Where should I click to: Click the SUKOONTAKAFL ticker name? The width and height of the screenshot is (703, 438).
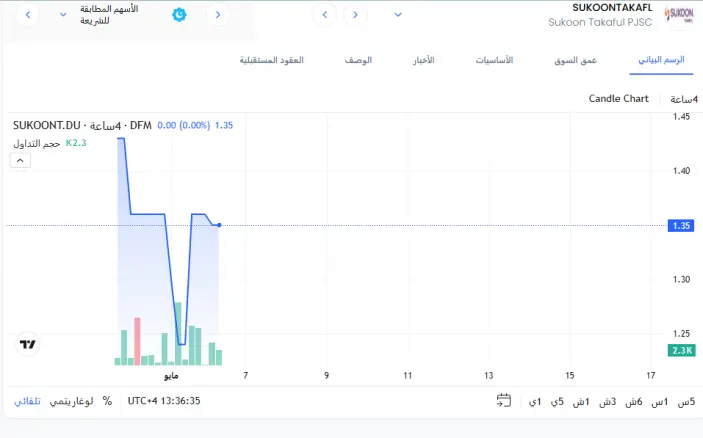(612, 8)
